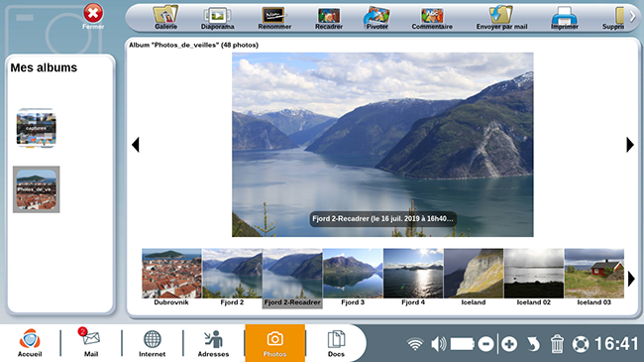Image resolution: width=644 pixels, height=362 pixels.
Task: Choose Envoyer par mail
Action: pyautogui.click(x=501, y=17)
